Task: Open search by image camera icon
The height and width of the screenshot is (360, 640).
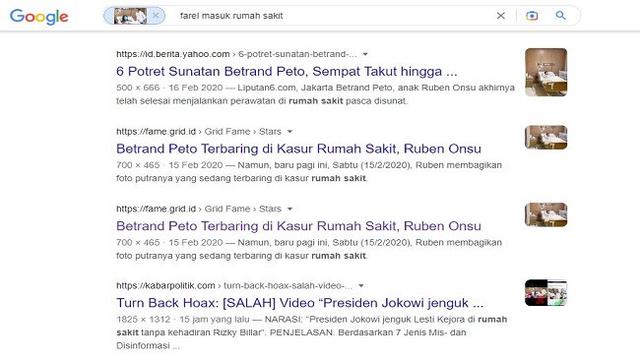Action: click(x=532, y=16)
